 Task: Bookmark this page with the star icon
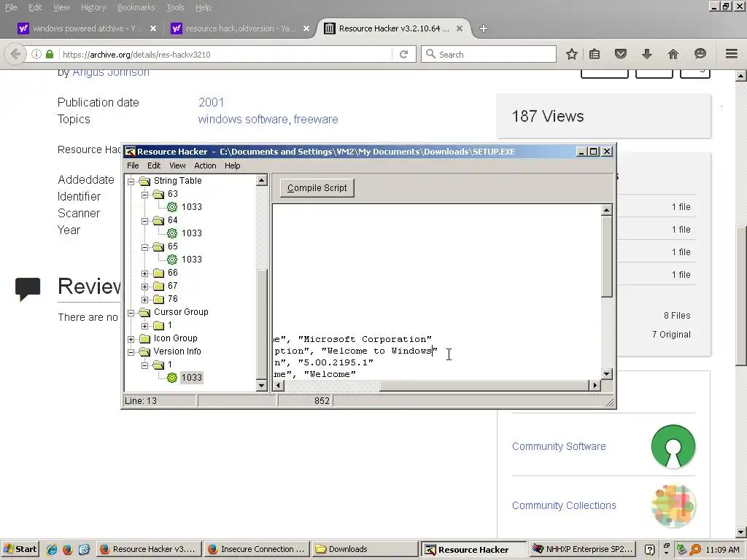point(572,54)
